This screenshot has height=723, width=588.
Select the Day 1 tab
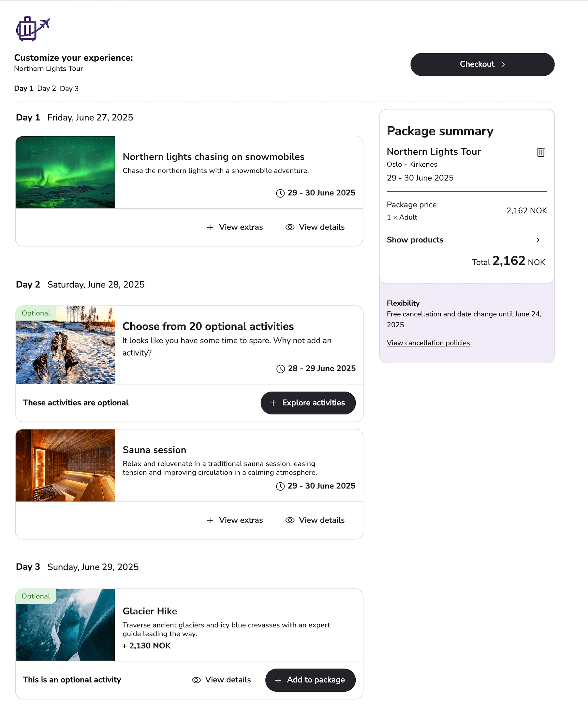click(24, 88)
